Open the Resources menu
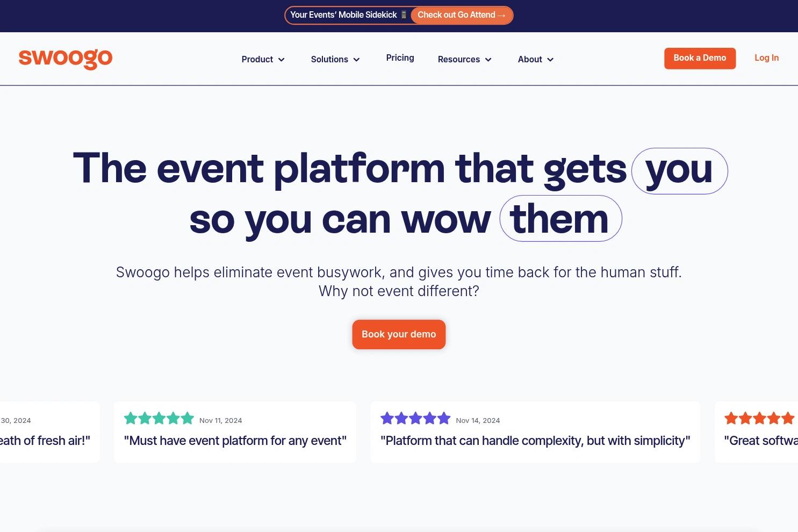This screenshot has height=532, width=798. click(459, 59)
